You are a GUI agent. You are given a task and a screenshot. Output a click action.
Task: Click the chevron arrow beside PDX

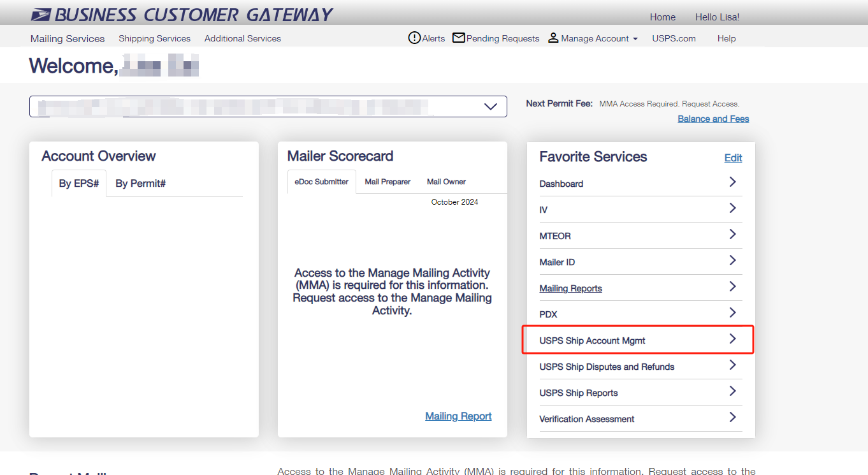[x=732, y=313]
